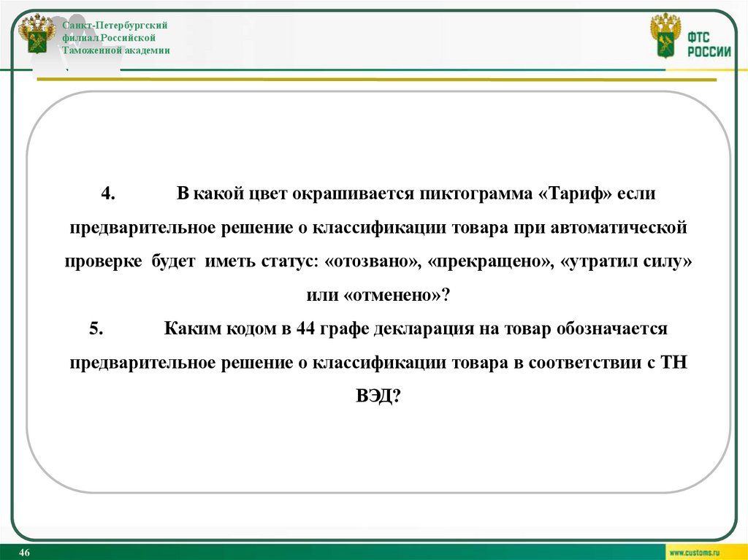
Task: Click the Customs Academy coat of arms
Action: (37, 34)
